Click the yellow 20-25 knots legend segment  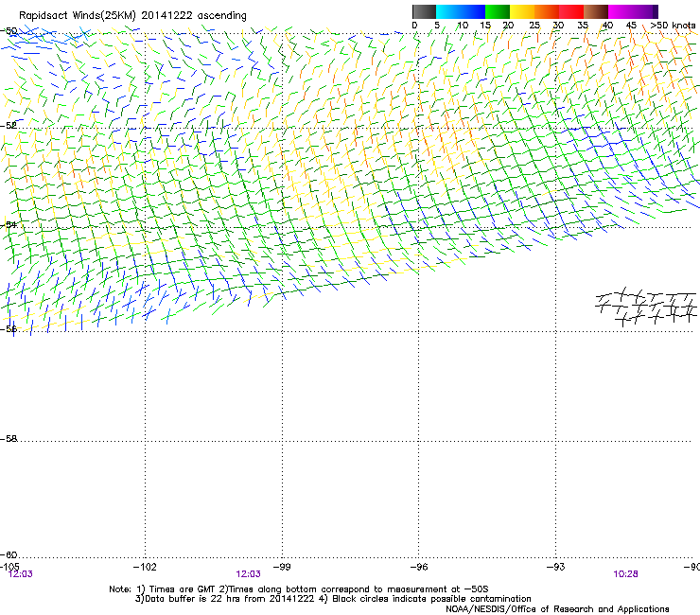point(522,11)
